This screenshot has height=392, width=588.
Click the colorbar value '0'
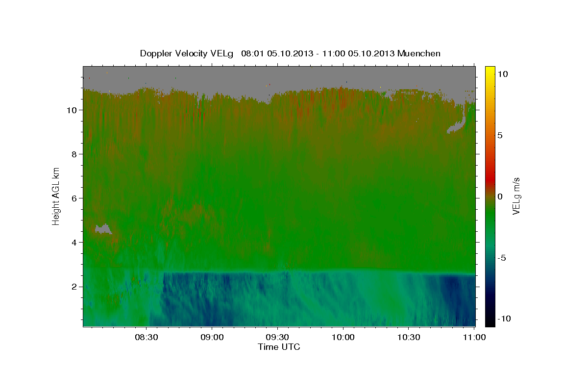[x=500, y=196]
